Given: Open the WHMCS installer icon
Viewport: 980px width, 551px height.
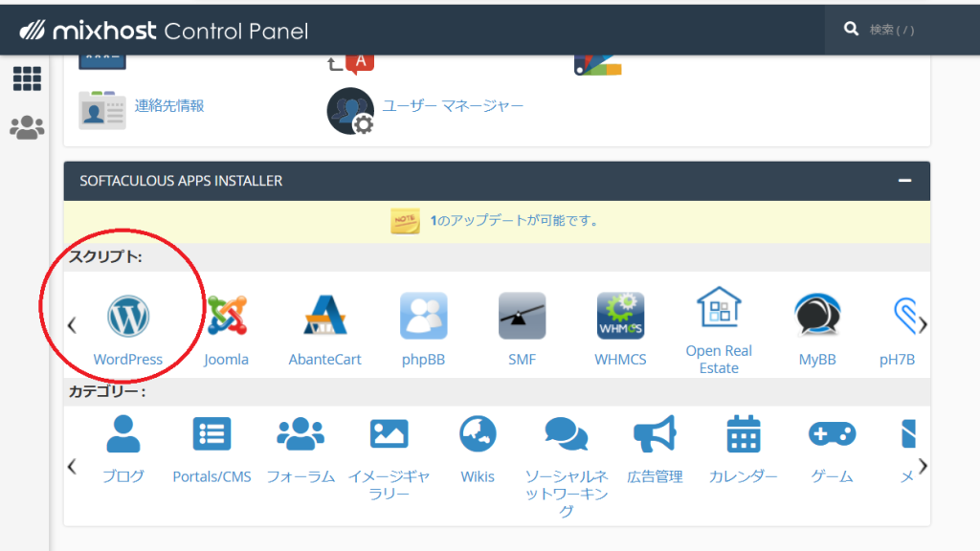Looking at the screenshot, I should tap(620, 317).
